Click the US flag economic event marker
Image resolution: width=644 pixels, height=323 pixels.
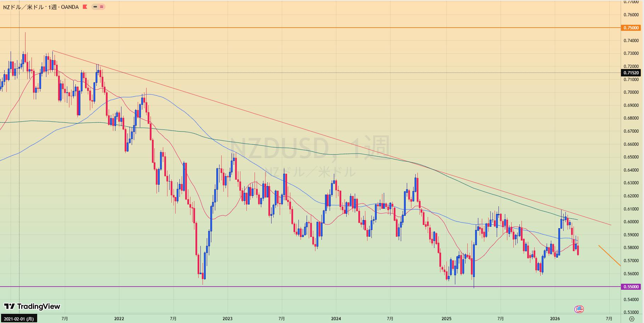(579, 309)
